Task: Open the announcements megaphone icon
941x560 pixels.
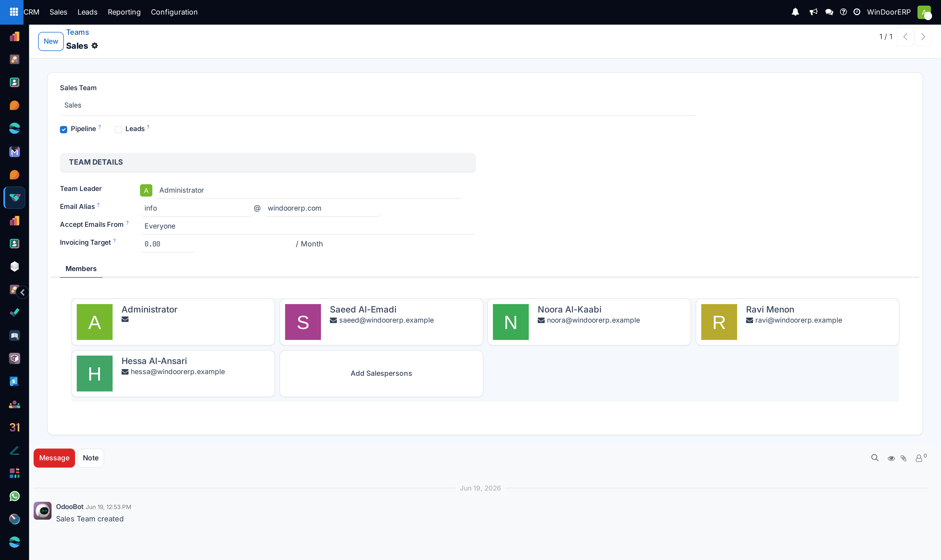Action: (x=813, y=12)
